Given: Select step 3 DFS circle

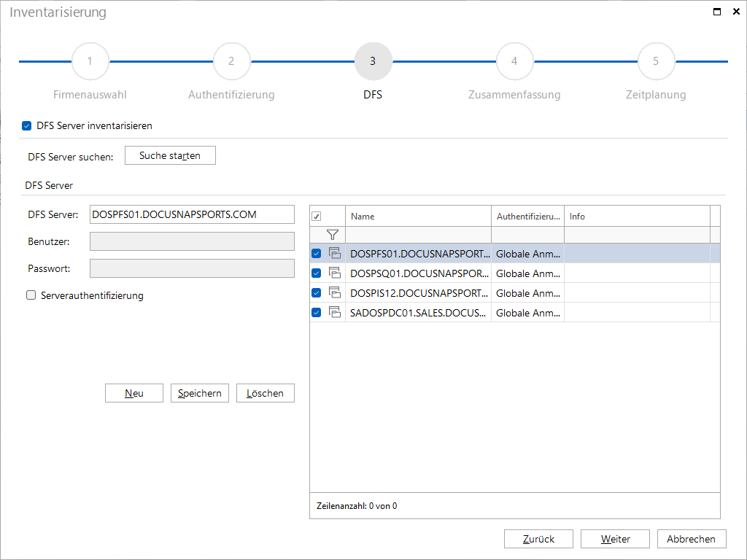Looking at the screenshot, I should [373, 61].
